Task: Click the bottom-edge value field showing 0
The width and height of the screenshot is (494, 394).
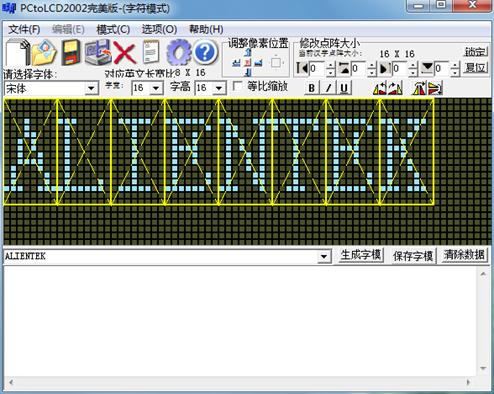Action: click(x=442, y=69)
